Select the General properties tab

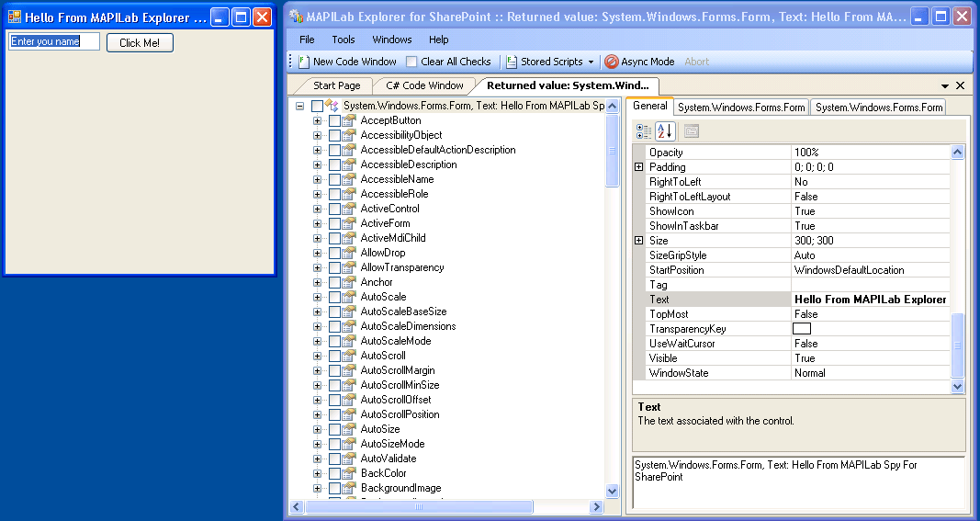(650, 106)
